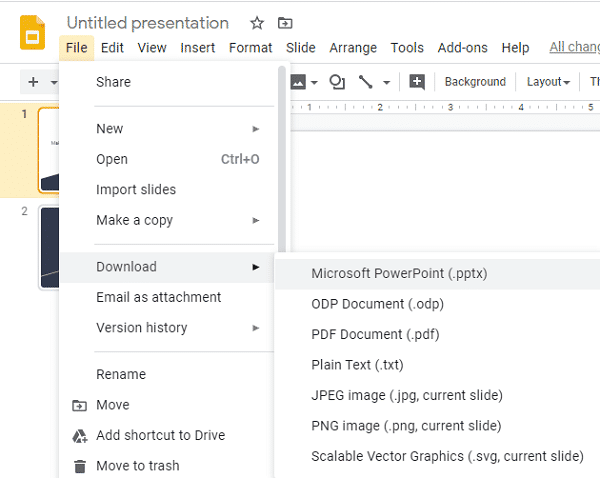Click the Untitled presentation title field
600x478 pixels.
(x=148, y=23)
